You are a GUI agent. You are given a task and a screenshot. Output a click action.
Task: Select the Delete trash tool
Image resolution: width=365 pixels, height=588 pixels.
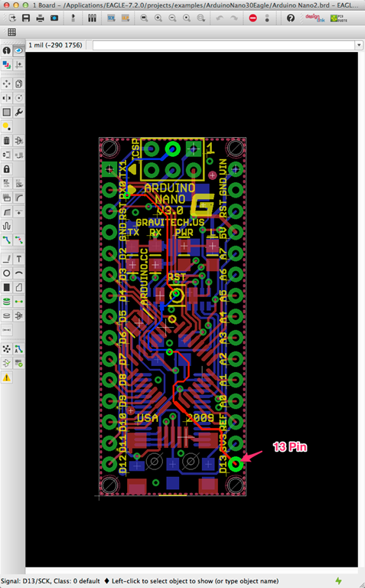click(x=7, y=141)
